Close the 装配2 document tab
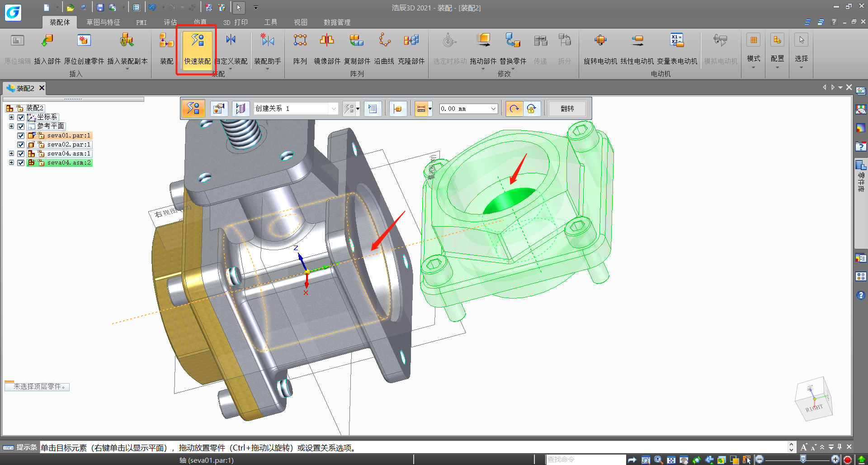This screenshot has width=868, height=465. (x=42, y=88)
